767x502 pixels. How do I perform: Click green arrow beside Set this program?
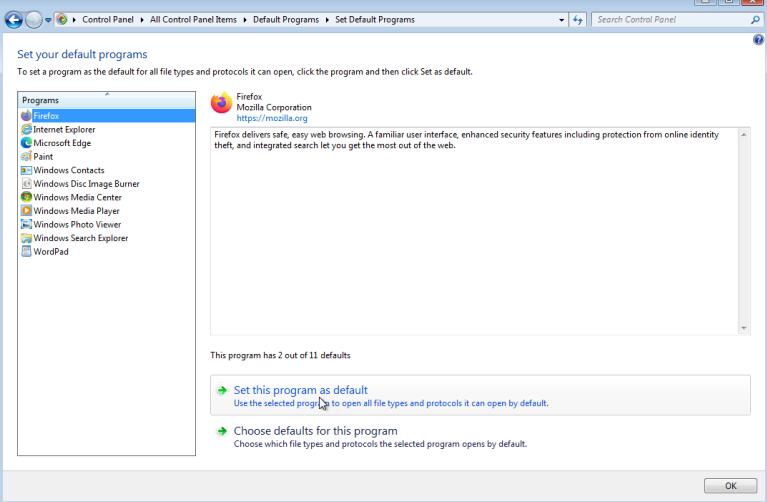tap(222, 390)
